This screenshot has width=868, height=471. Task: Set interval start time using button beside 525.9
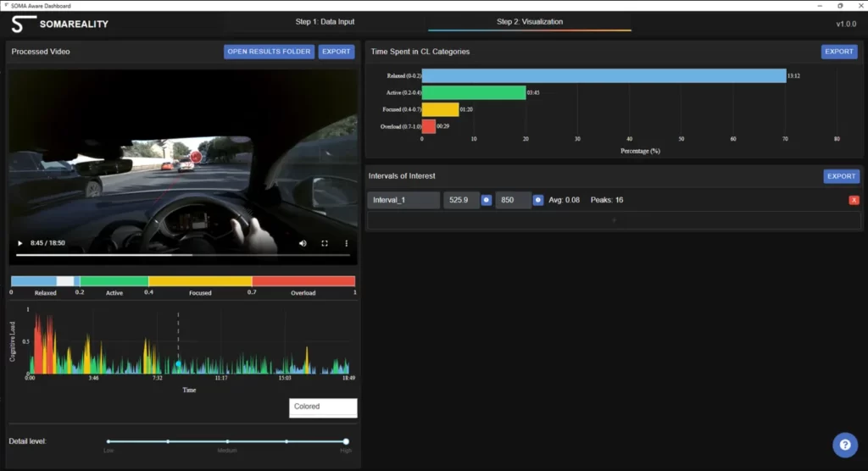coord(487,200)
